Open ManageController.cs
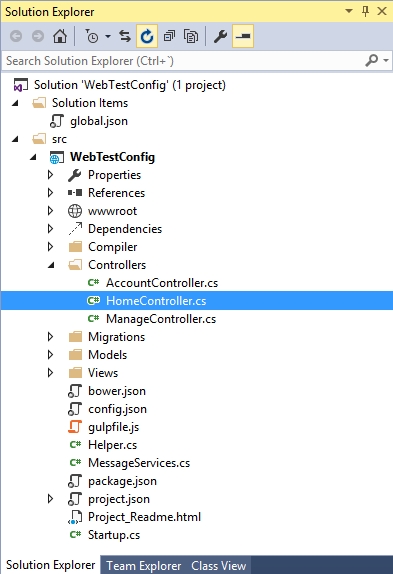393x574 pixels. [x=161, y=319]
